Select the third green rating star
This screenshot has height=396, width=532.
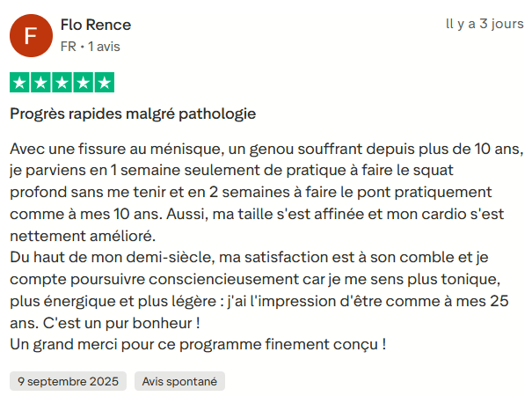point(62,83)
